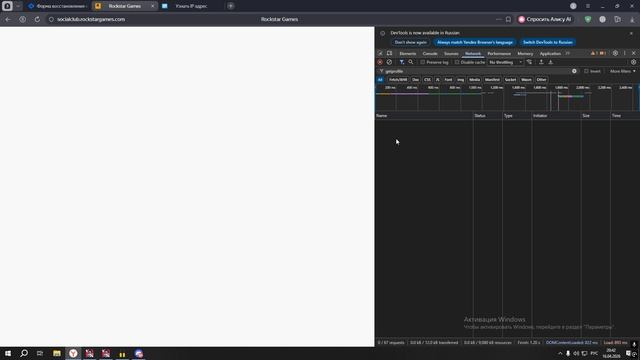Tick the Invert filter checkbox
The image size is (640, 360).
tap(586, 71)
